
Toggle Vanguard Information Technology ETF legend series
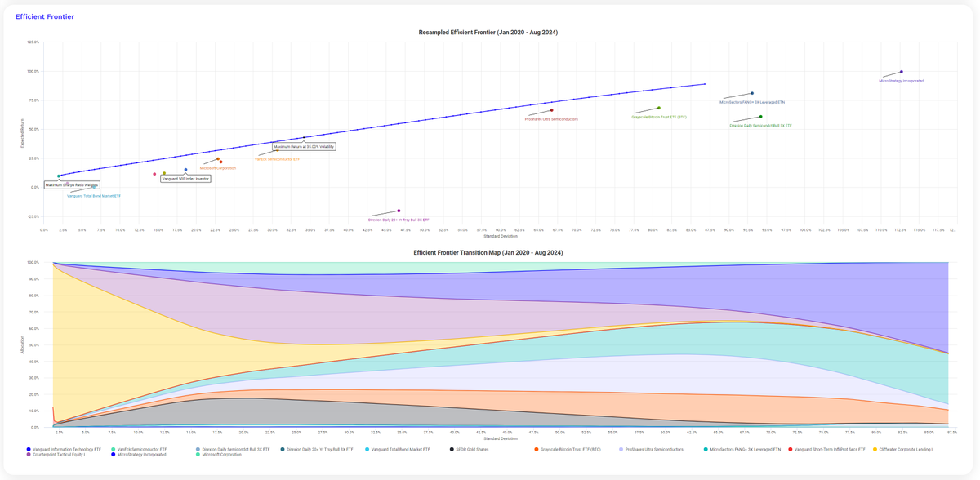click(65, 449)
